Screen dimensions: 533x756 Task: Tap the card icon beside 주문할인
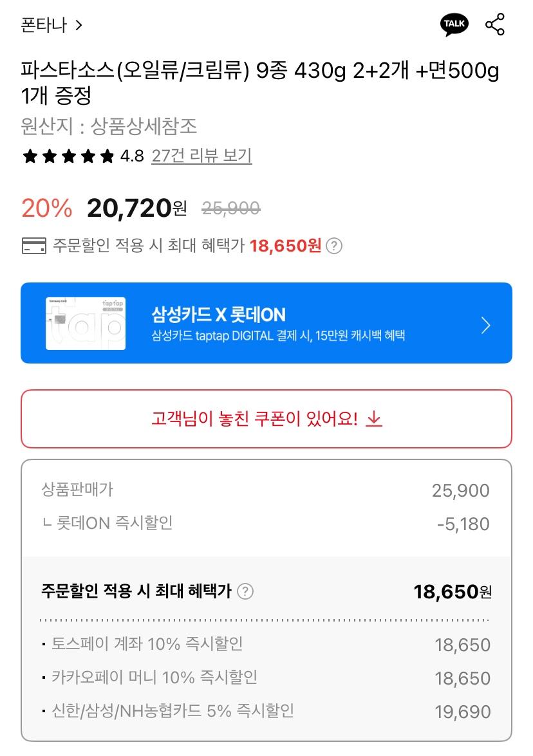pyautogui.click(x=33, y=246)
